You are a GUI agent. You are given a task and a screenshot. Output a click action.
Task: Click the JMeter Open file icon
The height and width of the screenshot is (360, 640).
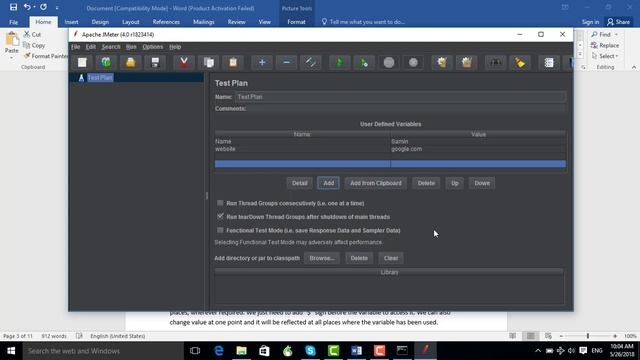point(131,62)
